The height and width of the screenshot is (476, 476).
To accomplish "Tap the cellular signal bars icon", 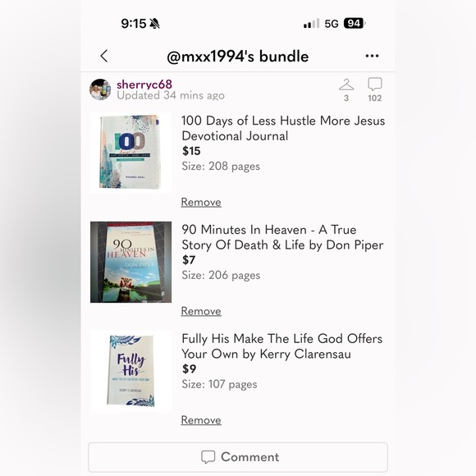I will click(x=312, y=23).
